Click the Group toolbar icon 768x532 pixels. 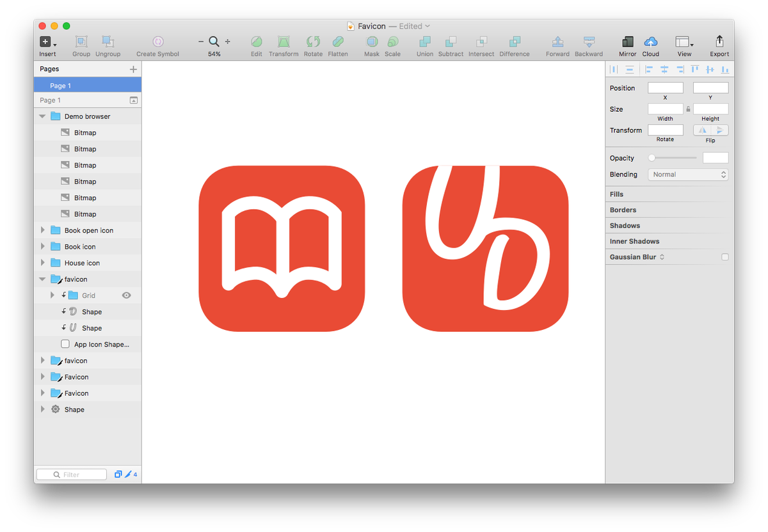[81, 42]
